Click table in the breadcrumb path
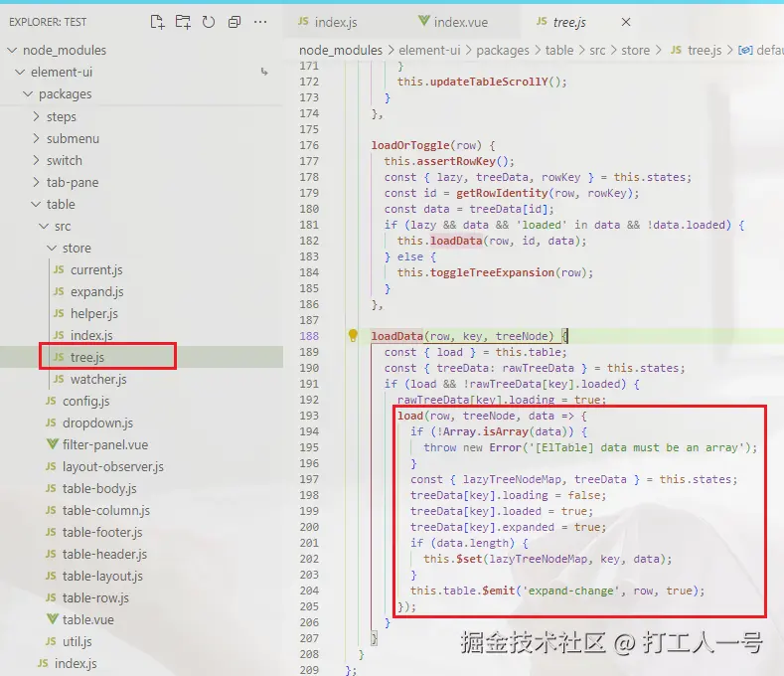Image resolution: width=784 pixels, height=676 pixels. click(559, 50)
